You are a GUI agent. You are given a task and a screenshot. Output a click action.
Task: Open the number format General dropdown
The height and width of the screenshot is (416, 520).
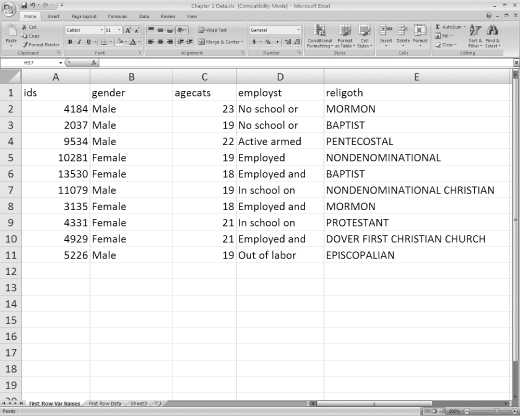pyautogui.click(x=298, y=30)
